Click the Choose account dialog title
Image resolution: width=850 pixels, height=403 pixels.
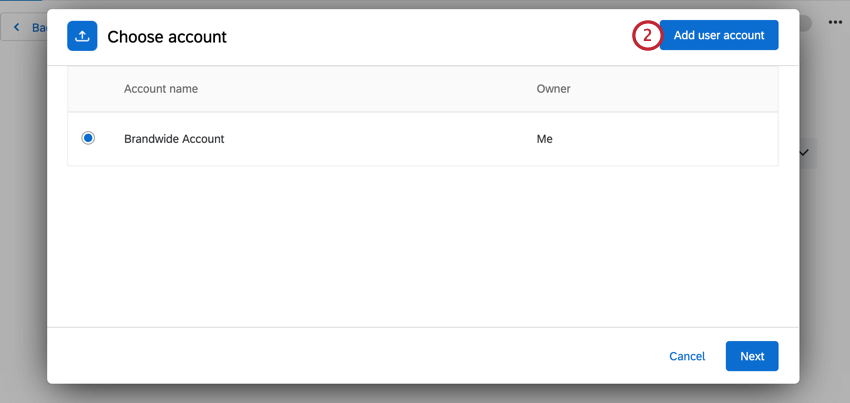click(167, 37)
